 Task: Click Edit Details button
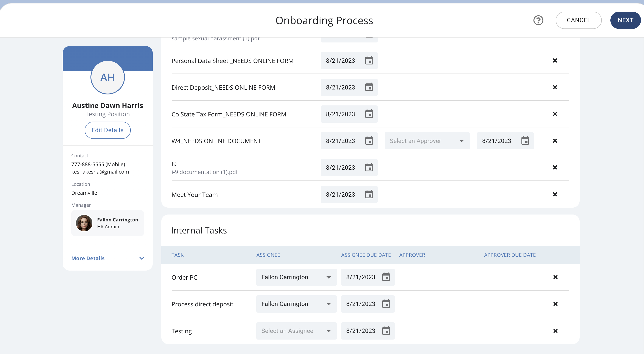click(107, 130)
